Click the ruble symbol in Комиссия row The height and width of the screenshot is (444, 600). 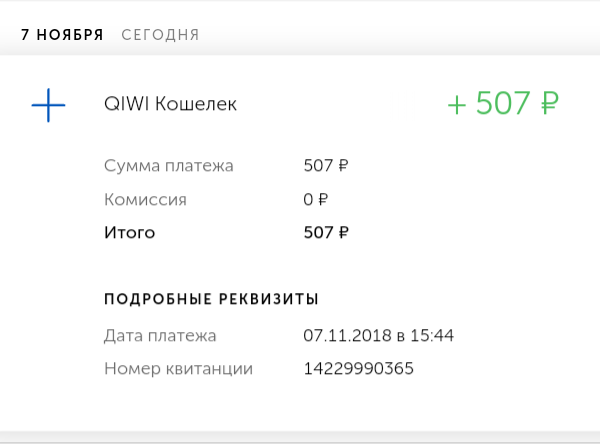pyautogui.click(x=322, y=199)
